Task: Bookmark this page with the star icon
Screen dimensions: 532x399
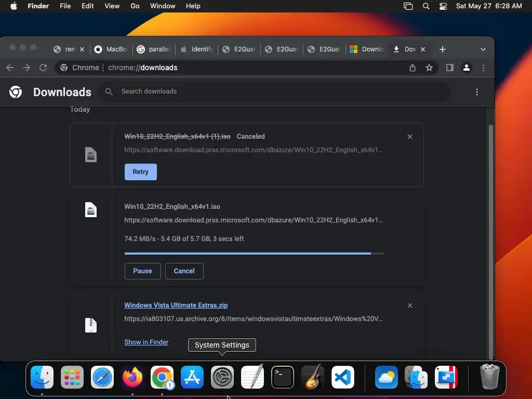Action: tap(429, 68)
